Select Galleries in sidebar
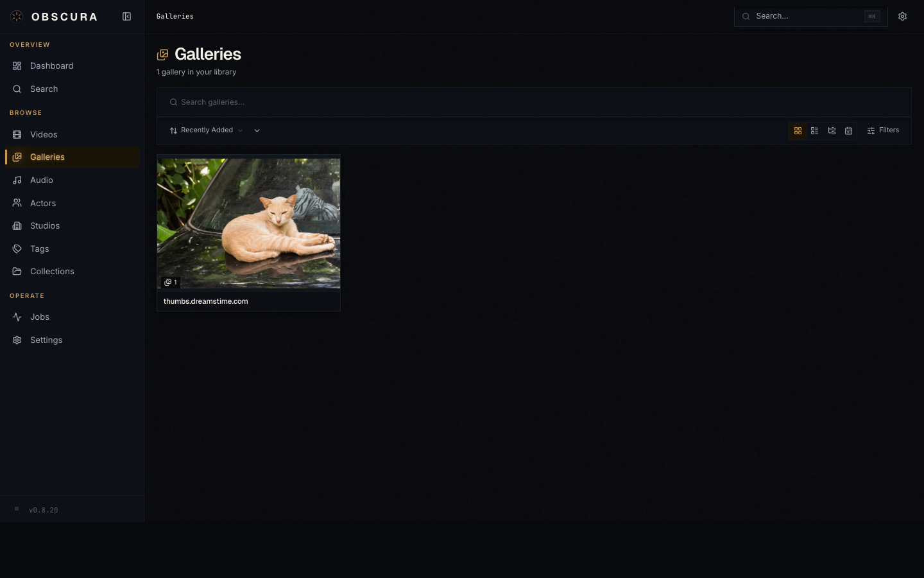 click(72, 157)
